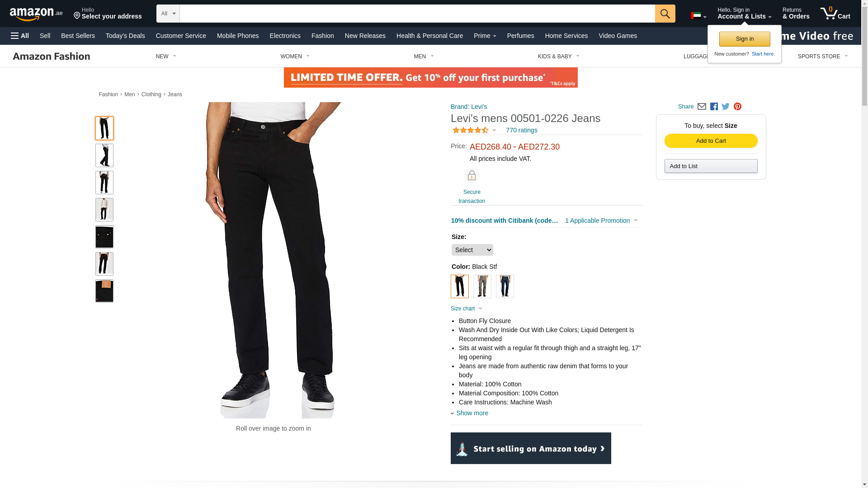This screenshot has width=868, height=488.
Task: Select the grey jeans color swatch
Action: click(482, 286)
